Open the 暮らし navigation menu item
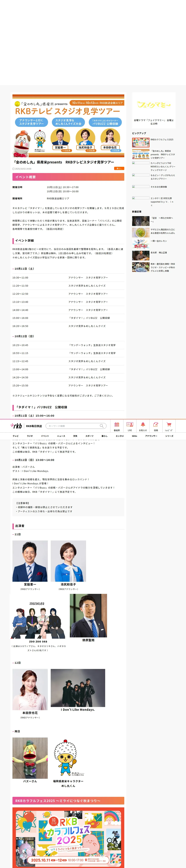Screen dimensions: 186x868 105,436
